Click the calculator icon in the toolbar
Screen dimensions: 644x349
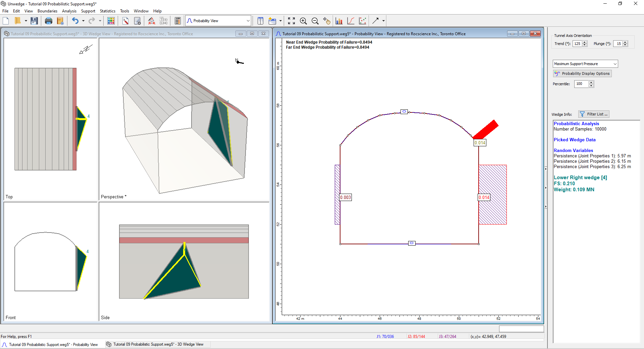pos(178,21)
